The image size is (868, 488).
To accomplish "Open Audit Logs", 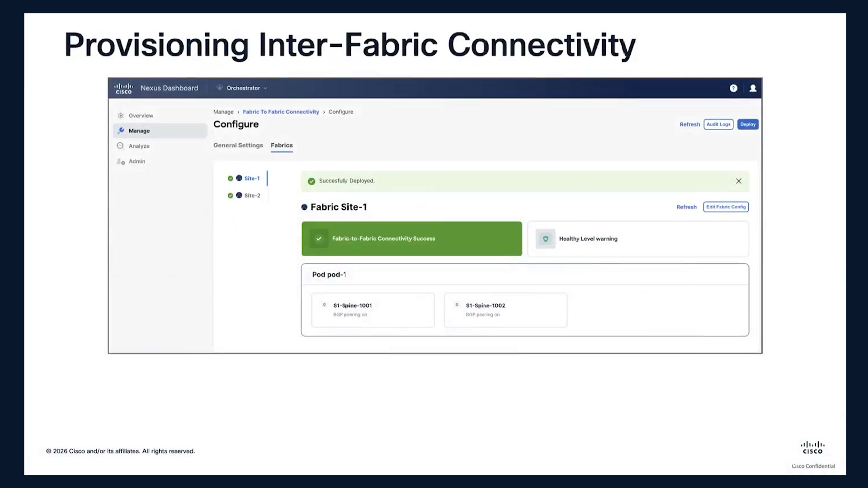I will click(x=718, y=124).
